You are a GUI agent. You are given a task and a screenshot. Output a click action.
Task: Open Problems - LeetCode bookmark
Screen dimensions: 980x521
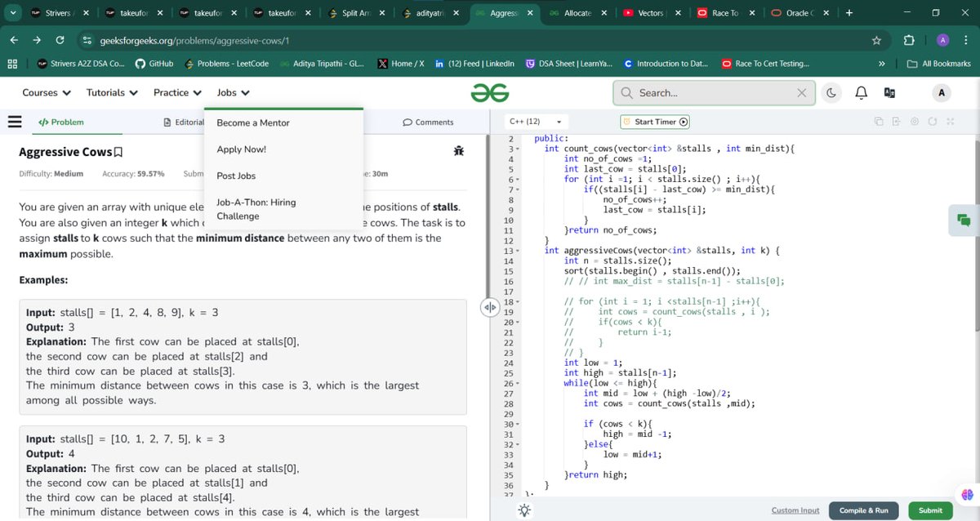point(226,64)
